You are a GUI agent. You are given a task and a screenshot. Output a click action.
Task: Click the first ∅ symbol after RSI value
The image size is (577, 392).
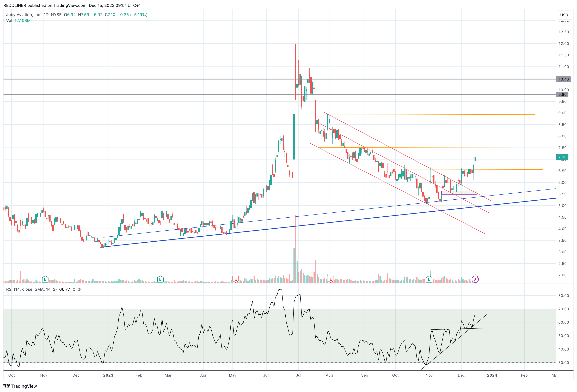click(x=74, y=290)
